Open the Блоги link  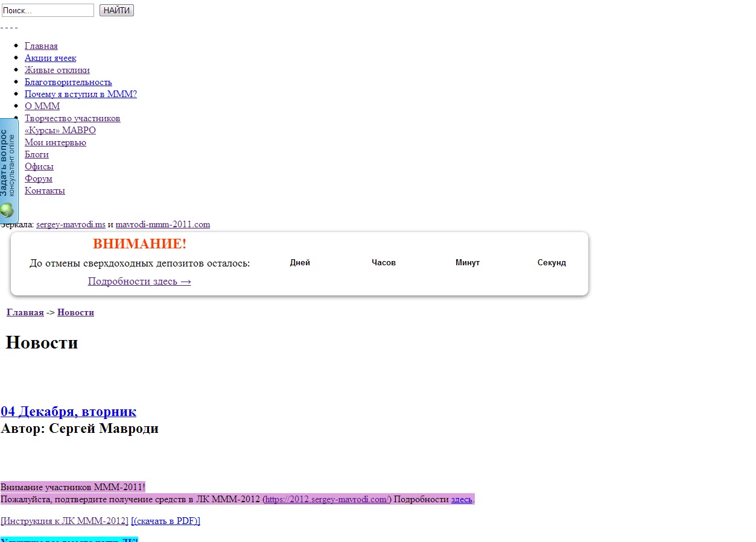pos(37,154)
